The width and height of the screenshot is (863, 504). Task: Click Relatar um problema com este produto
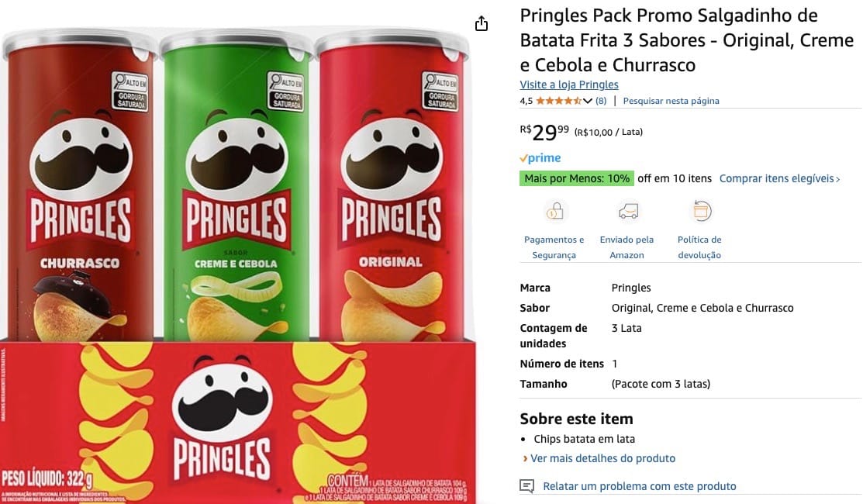(640, 486)
